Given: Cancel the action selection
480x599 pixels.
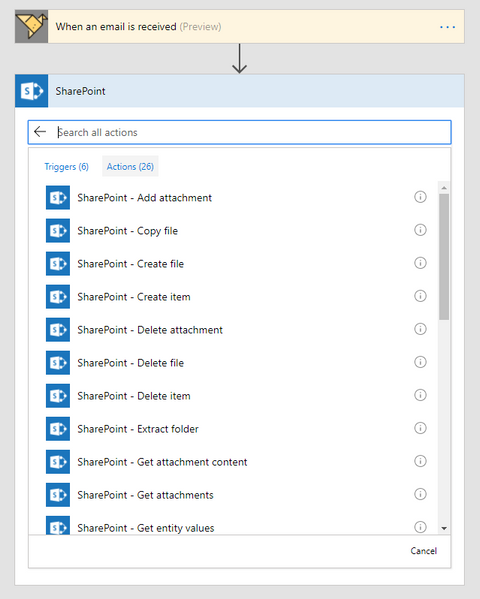Looking at the screenshot, I should 423,551.
